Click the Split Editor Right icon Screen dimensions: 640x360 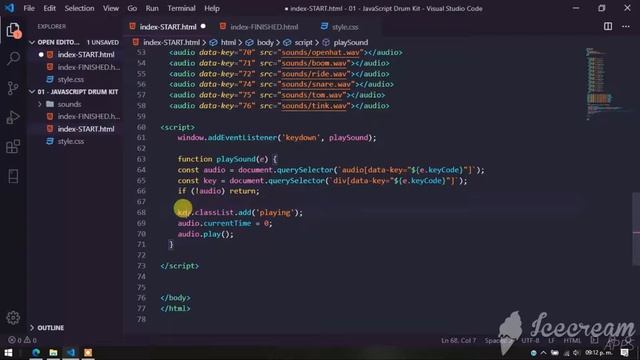(608, 27)
